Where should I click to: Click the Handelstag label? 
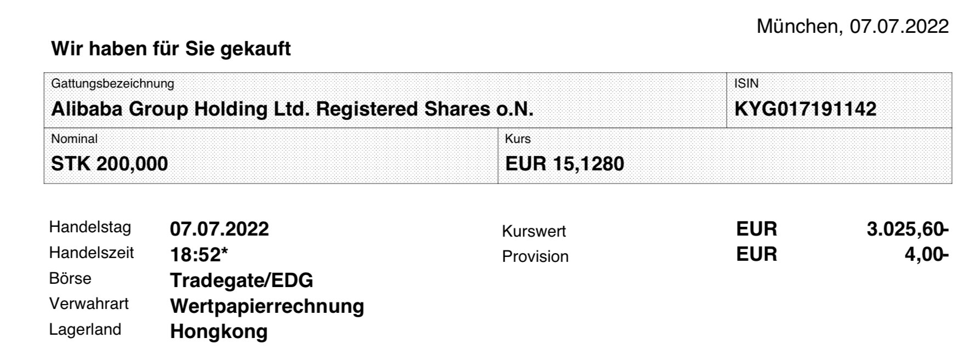pyautogui.click(x=90, y=227)
